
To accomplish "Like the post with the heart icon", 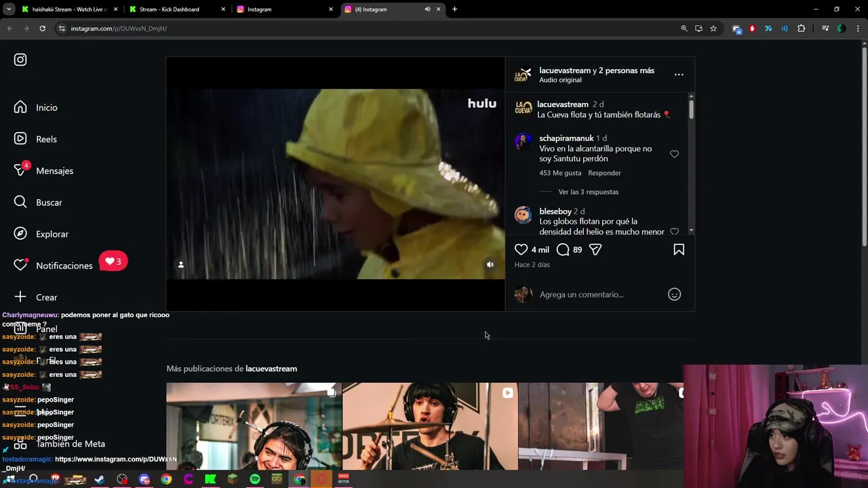I will (x=521, y=249).
